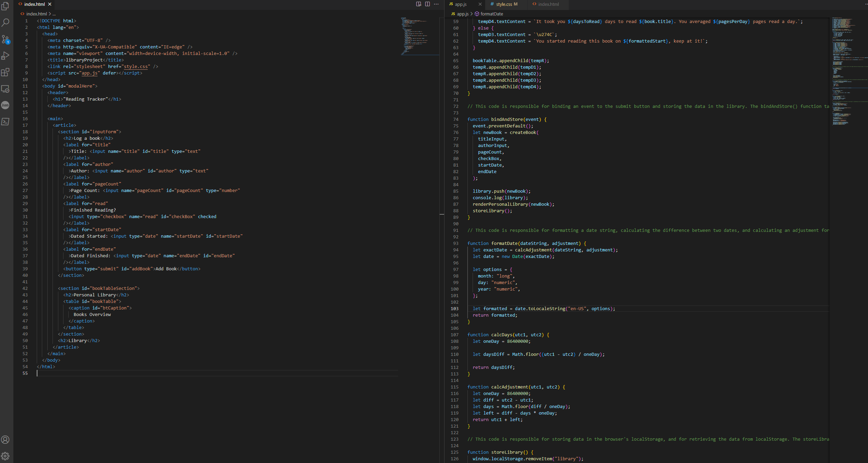The image size is (868, 463).
Task: Open the Explorer view in the activity bar
Action: tap(5, 6)
